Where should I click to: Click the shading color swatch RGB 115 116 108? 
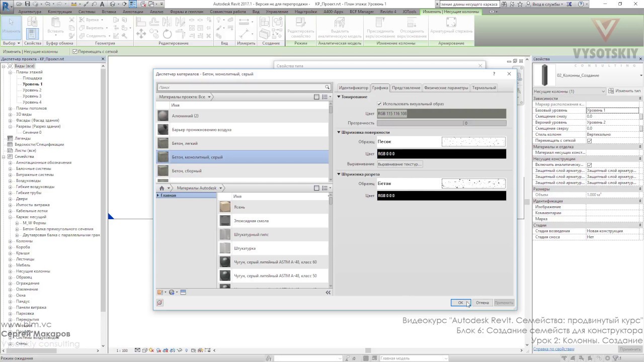coord(441,114)
